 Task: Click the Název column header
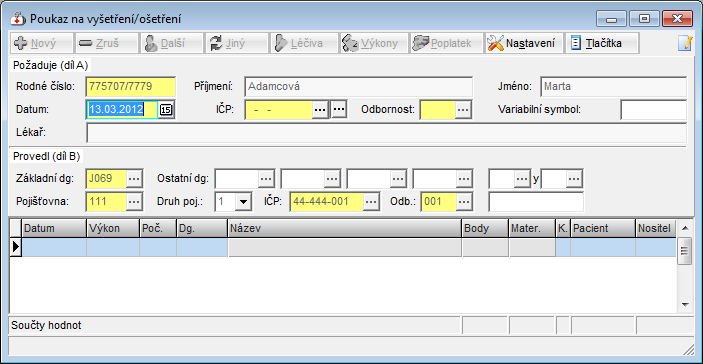(x=345, y=228)
